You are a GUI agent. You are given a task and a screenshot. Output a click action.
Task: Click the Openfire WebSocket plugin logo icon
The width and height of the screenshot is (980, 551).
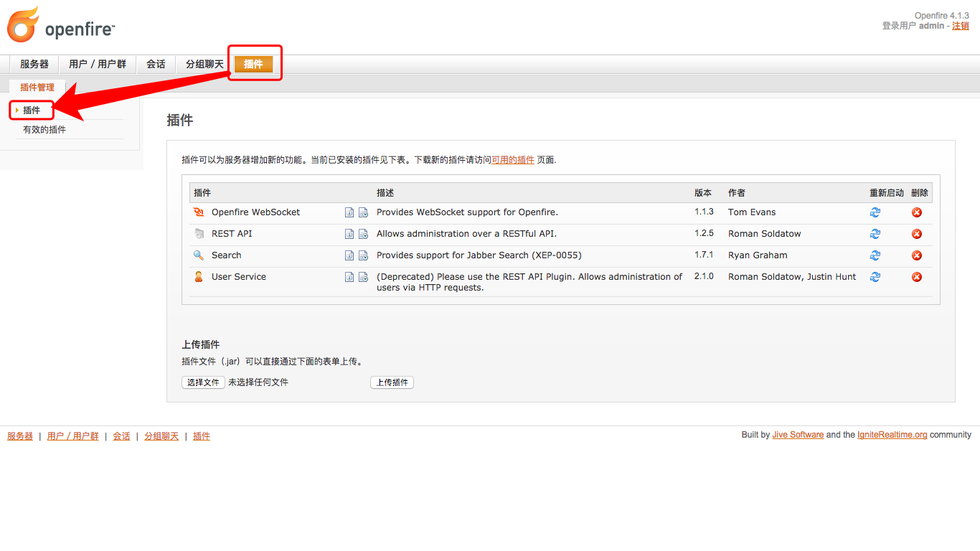tap(199, 212)
